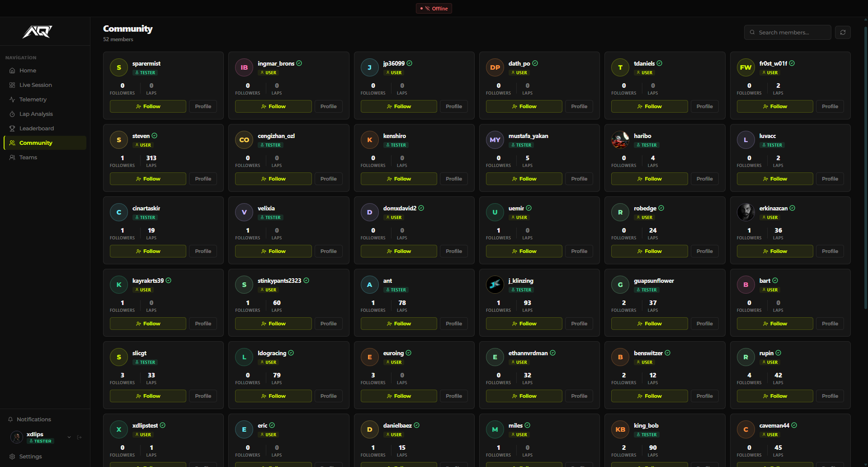
Task: Open the Home page
Action: 45,71
